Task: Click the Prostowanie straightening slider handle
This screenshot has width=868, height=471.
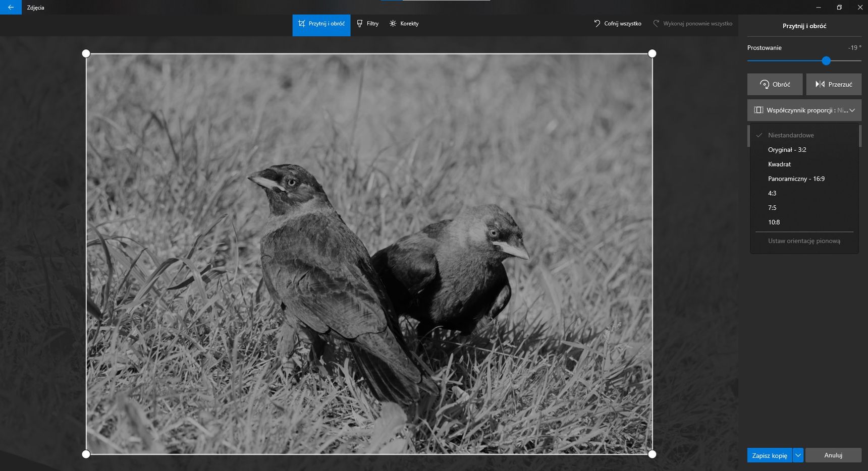Action: pyautogui.click(x=826, y=61)
